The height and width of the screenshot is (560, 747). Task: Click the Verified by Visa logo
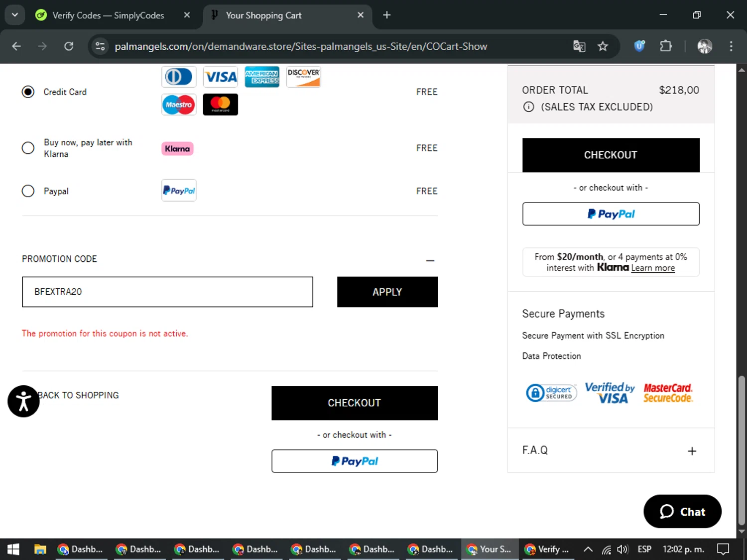tap(610, 393)
